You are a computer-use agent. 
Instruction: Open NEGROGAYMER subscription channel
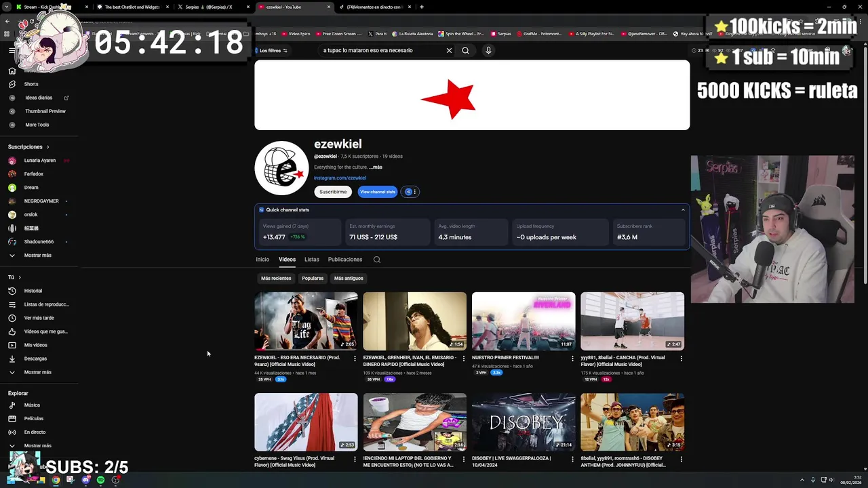click(x=41, y=201)
